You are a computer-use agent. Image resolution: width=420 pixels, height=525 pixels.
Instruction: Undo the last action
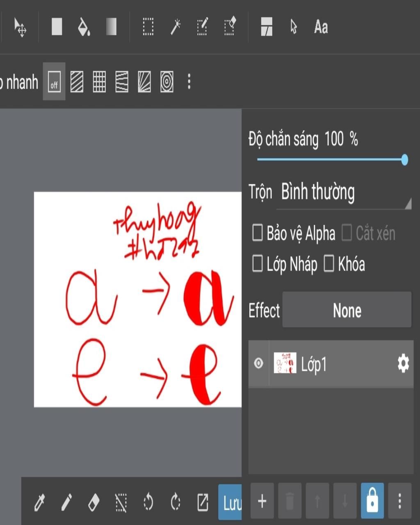pos(148,502)
